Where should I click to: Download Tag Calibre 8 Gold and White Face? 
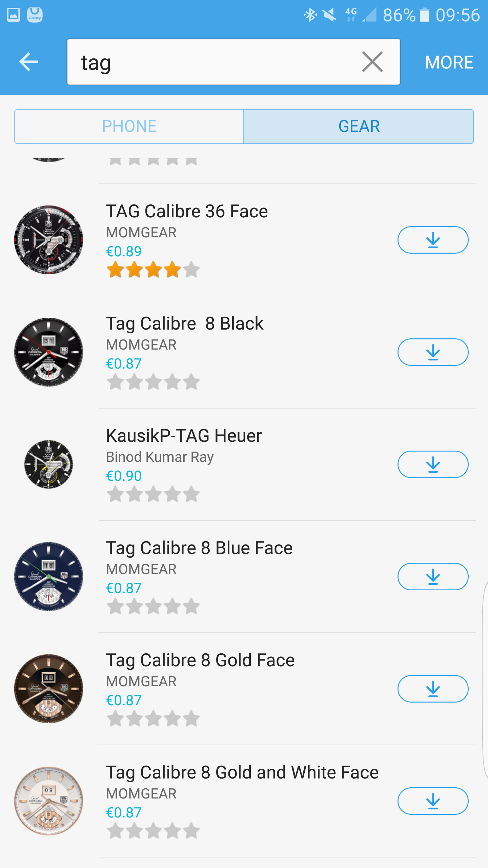(x=433, y=801)
